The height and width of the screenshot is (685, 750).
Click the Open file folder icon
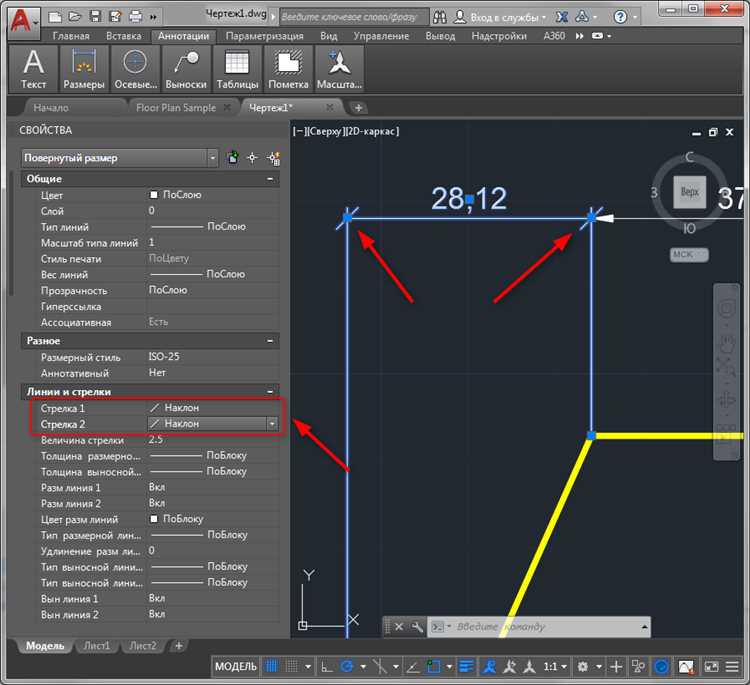click(x=75, y=17)
